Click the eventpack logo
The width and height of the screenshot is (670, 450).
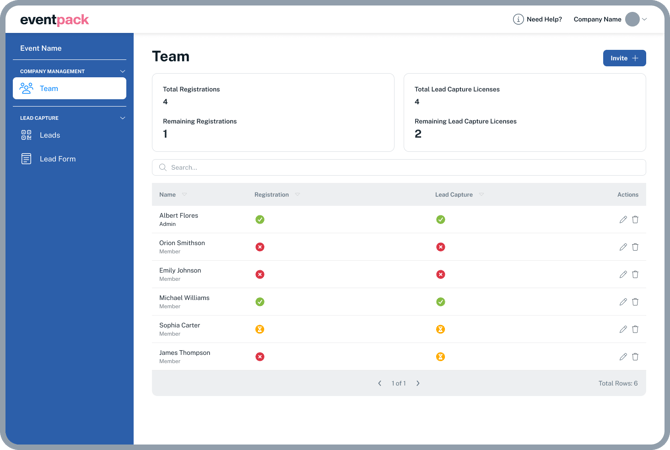click(x=54, y=19)
